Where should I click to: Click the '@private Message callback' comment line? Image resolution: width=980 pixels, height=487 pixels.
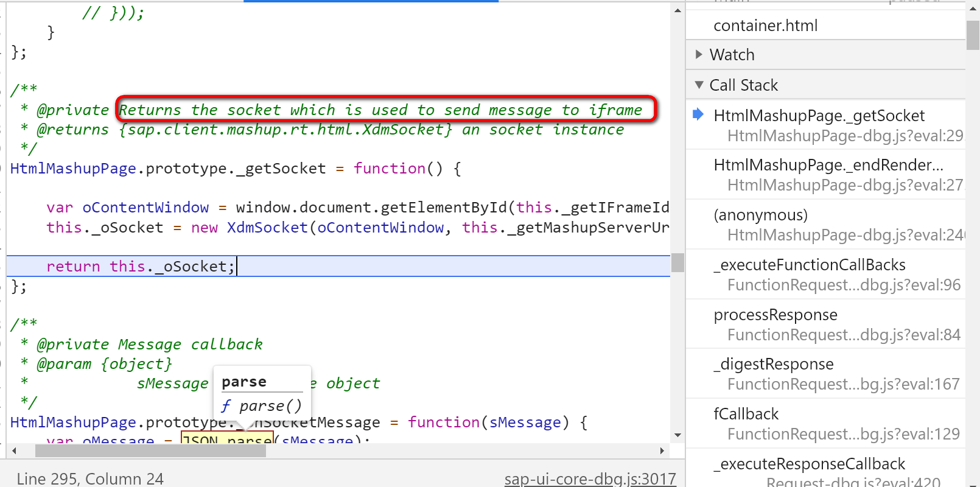(x=141, y=345)
